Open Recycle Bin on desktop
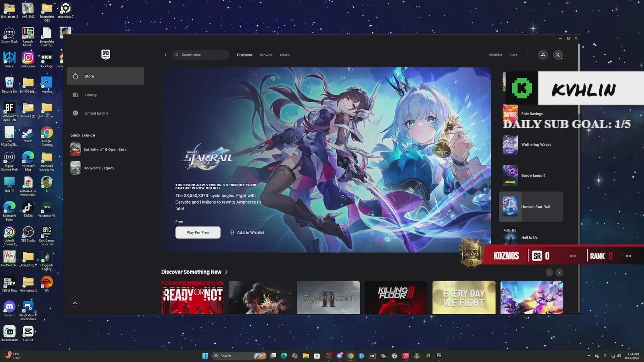 [x=9, y=85]
